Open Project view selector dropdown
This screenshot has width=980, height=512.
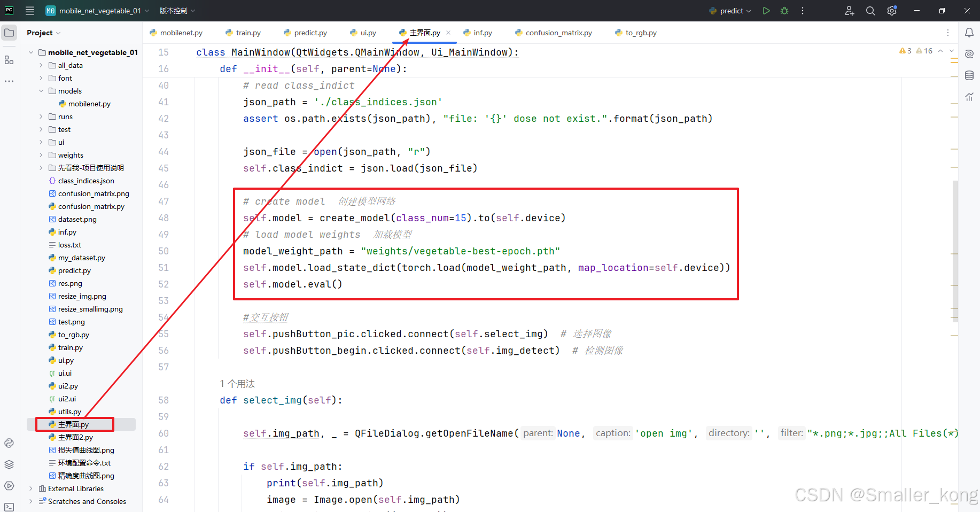pyautogui.click(x=43, y=33)
